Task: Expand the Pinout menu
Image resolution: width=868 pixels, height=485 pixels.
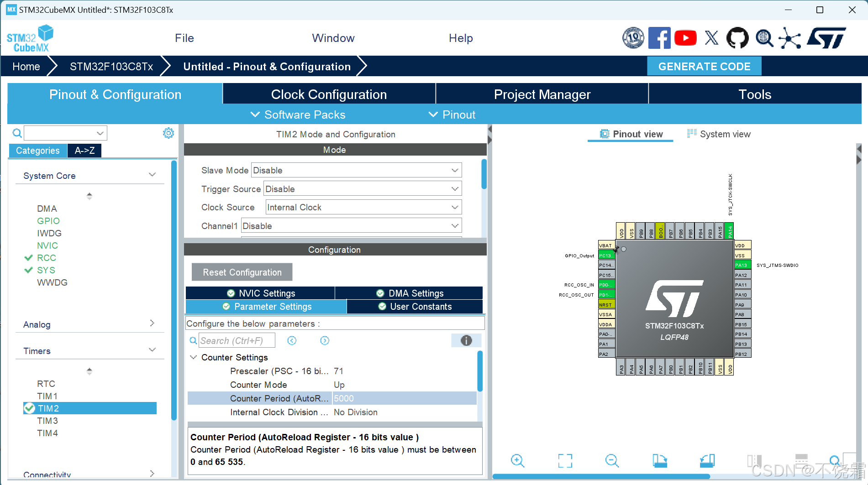Action: pyautogui.click(x=452, y=115)
